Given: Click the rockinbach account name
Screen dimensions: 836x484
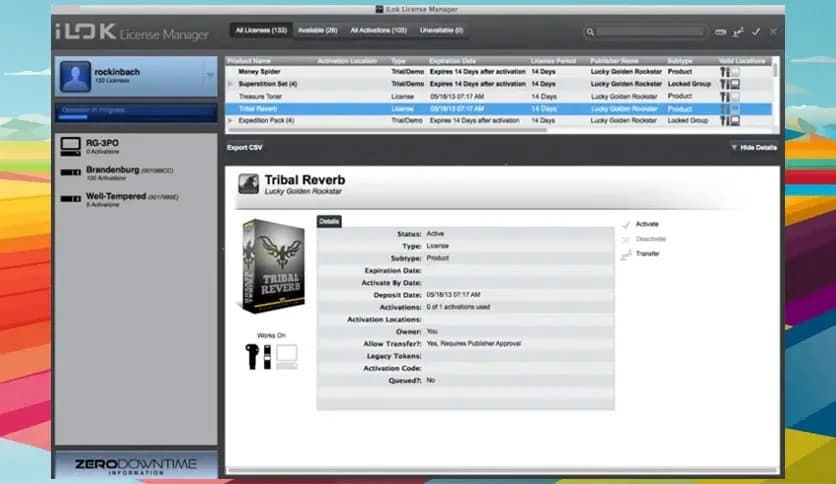Looking at the screenshot, I should [117, 71].
